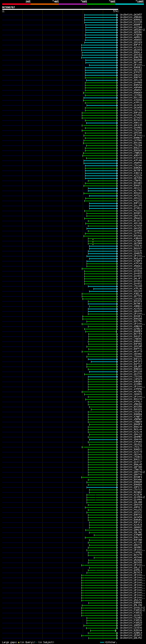Select hit label UniRef100_Q008S6
Screen dimensions: 146x644
131,271
